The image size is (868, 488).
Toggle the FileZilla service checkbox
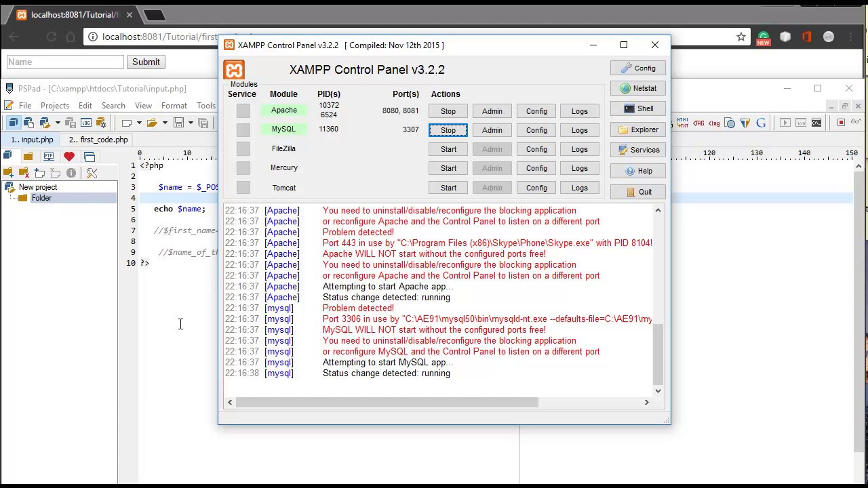click(243, 148)
